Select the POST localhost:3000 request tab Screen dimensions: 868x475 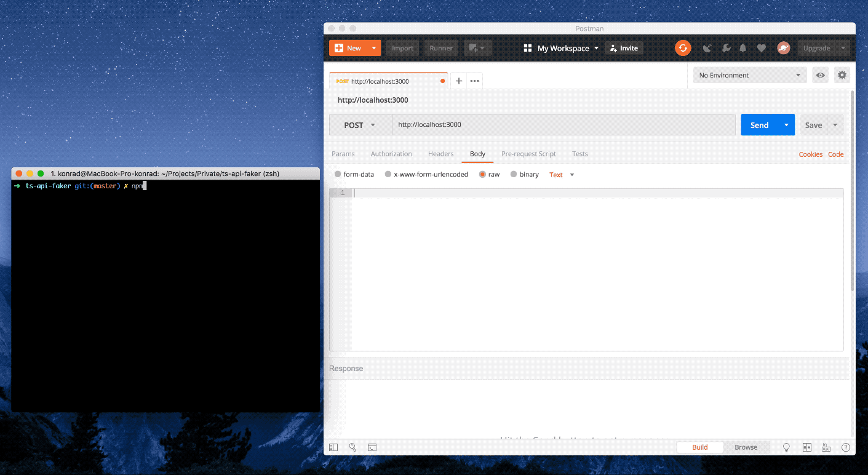point(388,81)
